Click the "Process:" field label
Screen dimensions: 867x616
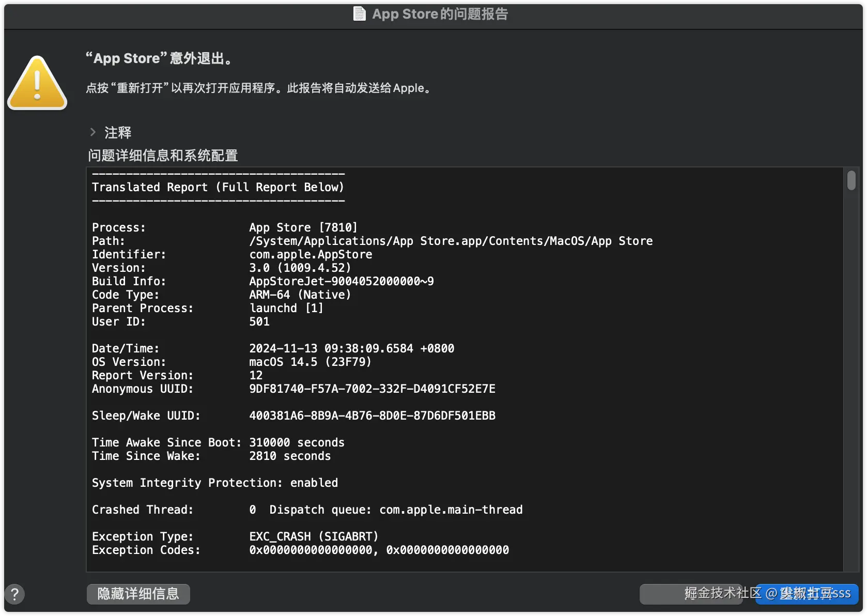pos(119,227)
